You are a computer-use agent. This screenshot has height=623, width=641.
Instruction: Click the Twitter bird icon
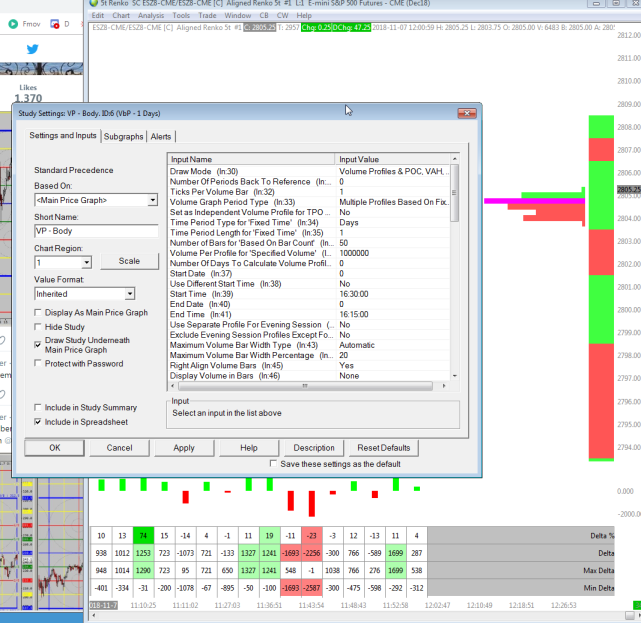coord(32,49)
